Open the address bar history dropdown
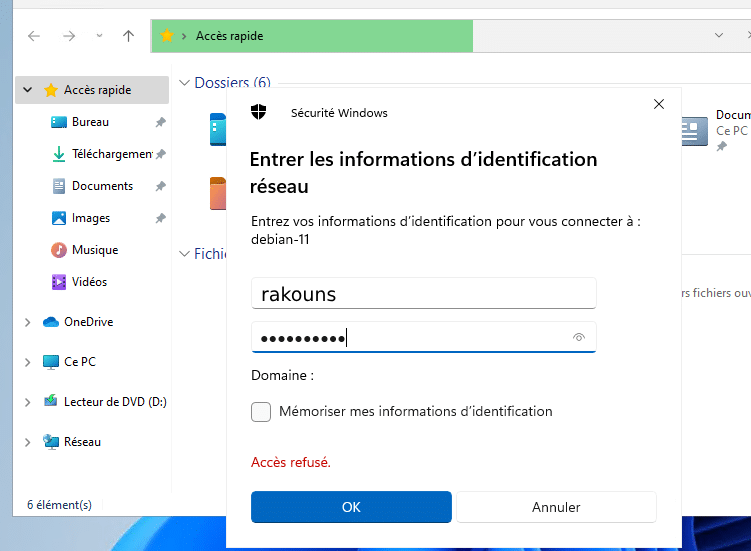This screenshot has width=751, height=551. tap(719, 36)
